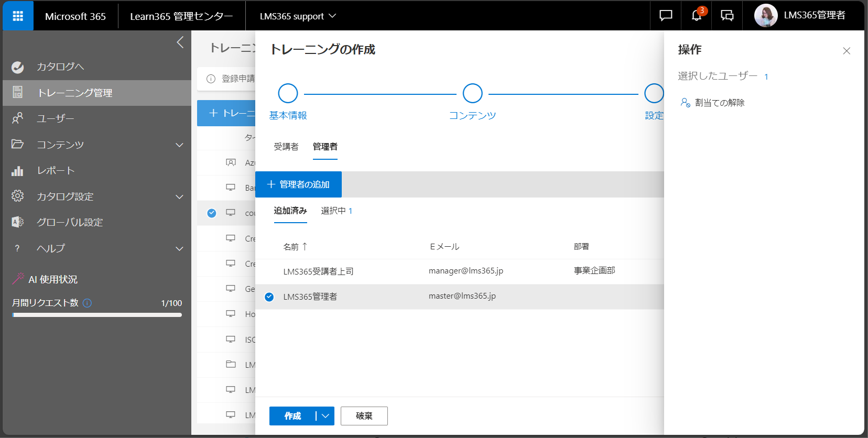
Task: Click the ユーザー people icon
Action: click(17, 118)
